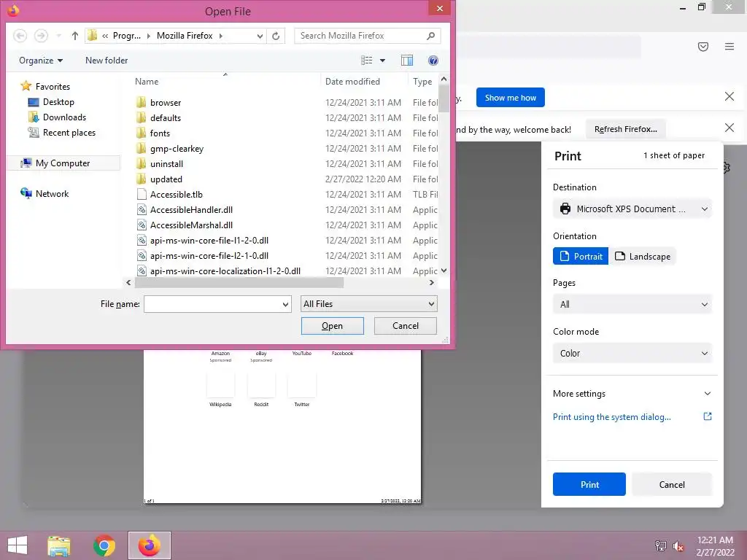Open File Explorer from the taskbar
Image resolution: width=747 pixels, height=560 pixels.
[59, 545]
